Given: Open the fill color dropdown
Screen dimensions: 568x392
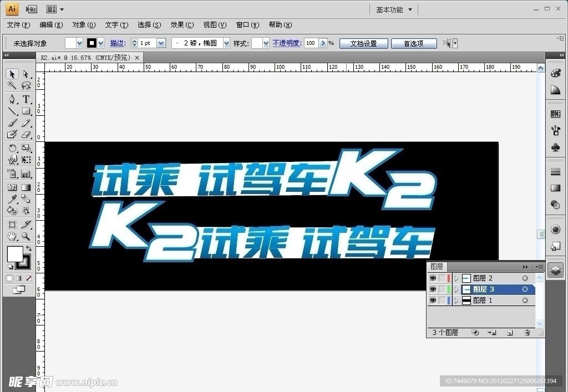Looking at the screenshot, I should click(x=79, y=43).
